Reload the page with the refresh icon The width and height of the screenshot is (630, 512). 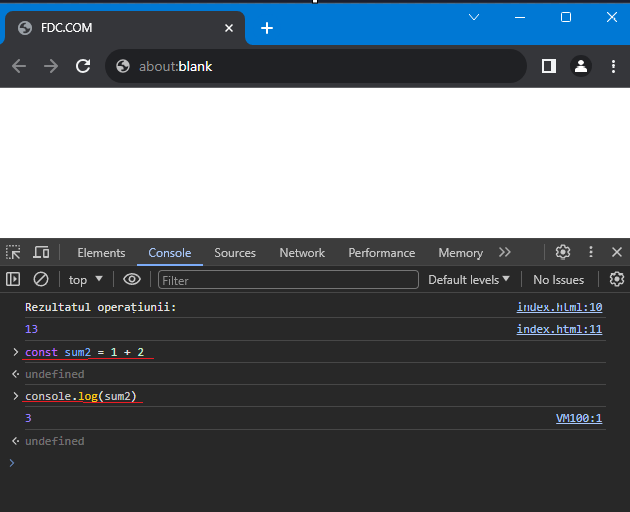pos(83,66)
